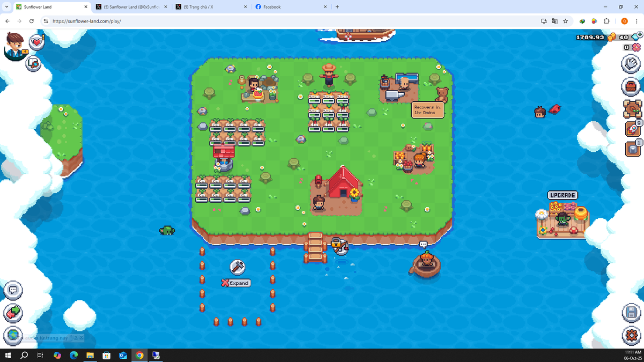This screenshot has width=644, height=362.
Task: Open the tab search dropdown arrow
Action: (5, 7)
